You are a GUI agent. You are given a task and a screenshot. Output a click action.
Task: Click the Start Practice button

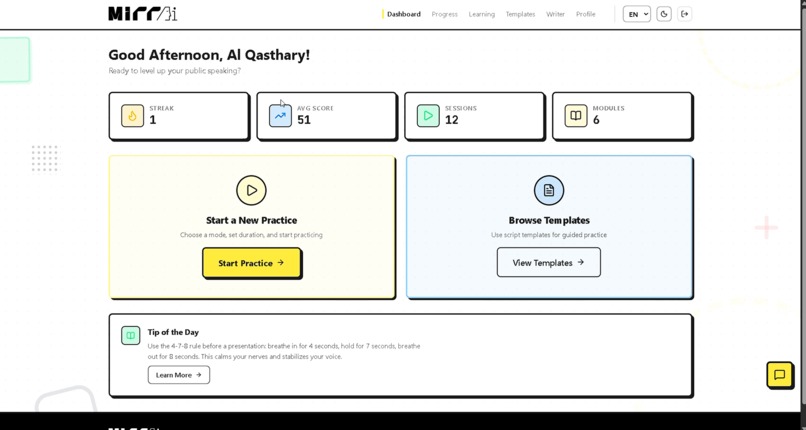pos(251,263)
